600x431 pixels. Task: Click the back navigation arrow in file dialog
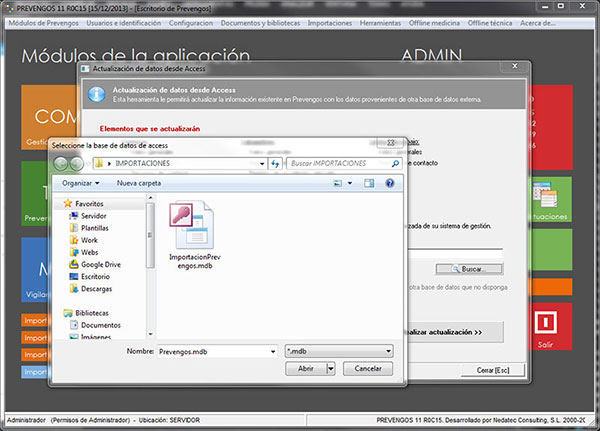61,164
